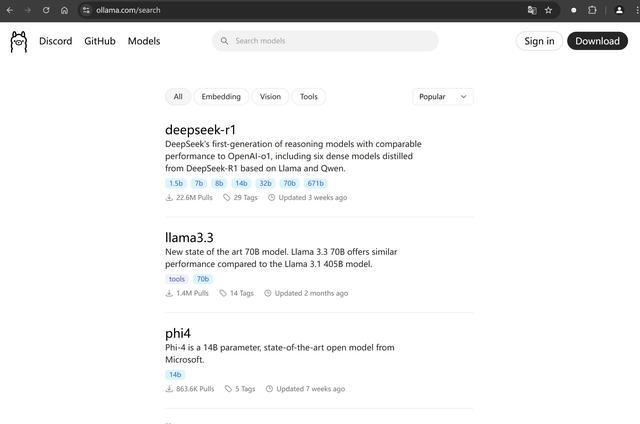Click the '1.4M Pulls' text

click(192, 293)
